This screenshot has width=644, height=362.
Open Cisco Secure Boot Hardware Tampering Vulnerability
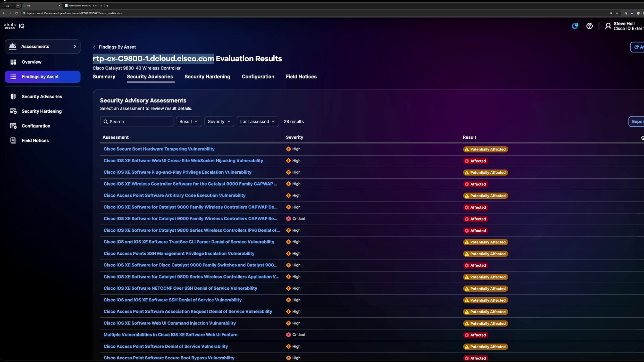tap(159, 149)
